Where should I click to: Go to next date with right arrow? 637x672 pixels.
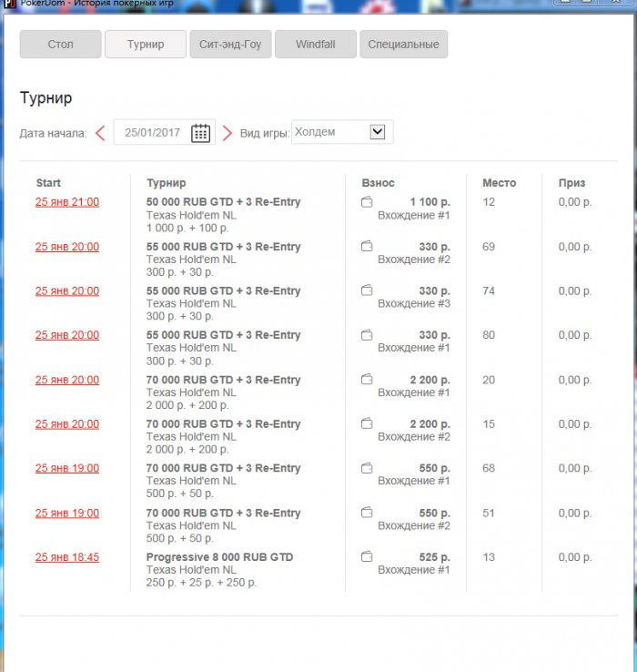227,133
